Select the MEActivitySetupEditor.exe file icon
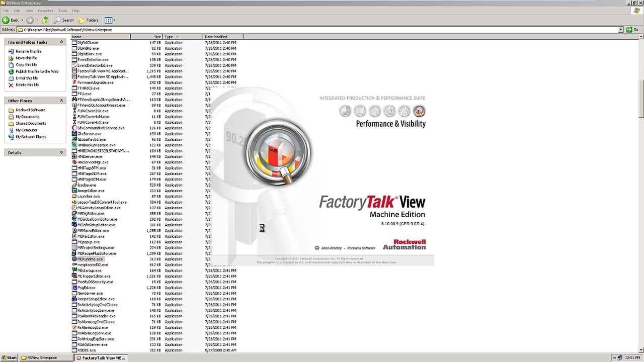 pos(74,208)
